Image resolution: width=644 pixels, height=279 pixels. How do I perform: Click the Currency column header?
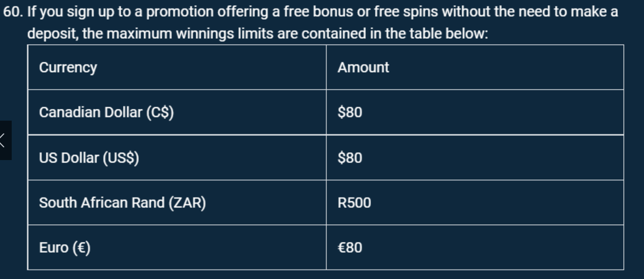coord(68,67)
